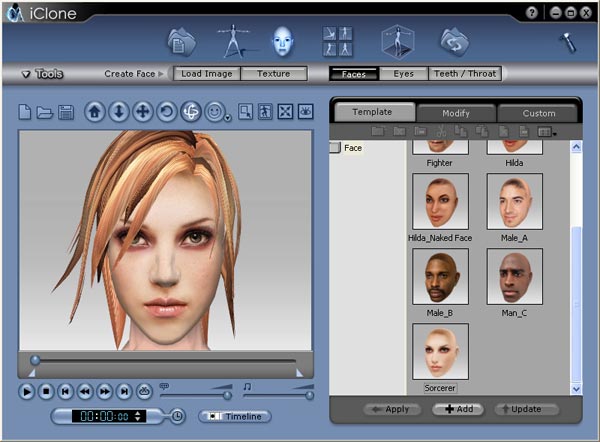
Task: Click the new project file icon
Action: click(x=26, y=112)
